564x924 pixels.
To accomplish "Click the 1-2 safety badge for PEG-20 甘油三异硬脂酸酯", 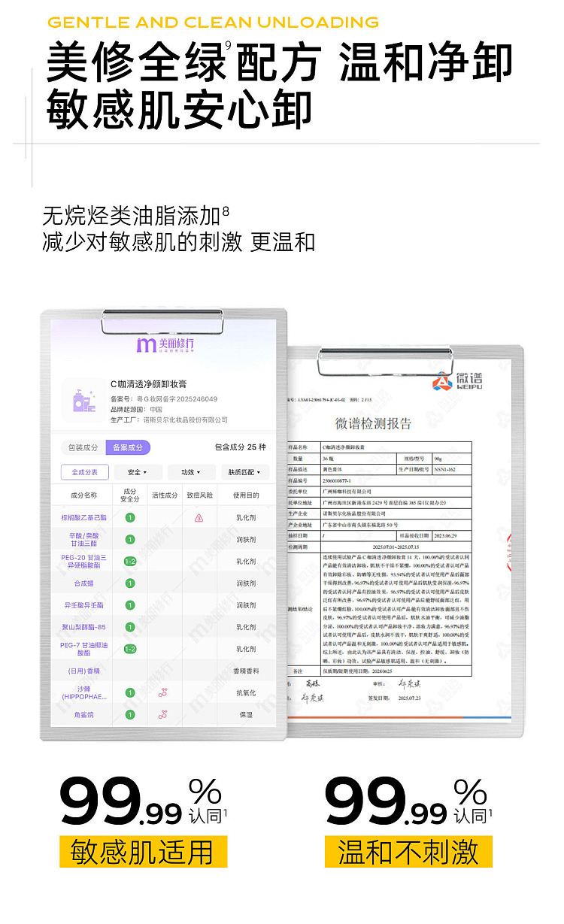I will point(130,562).
